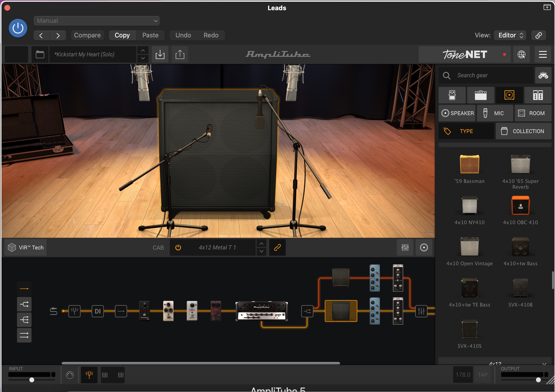Image resolution: width=555 pixels, height=392 pixels.
Task: Select the 4x10+tw Bass cabinet
Action: [x=520, y=252]
